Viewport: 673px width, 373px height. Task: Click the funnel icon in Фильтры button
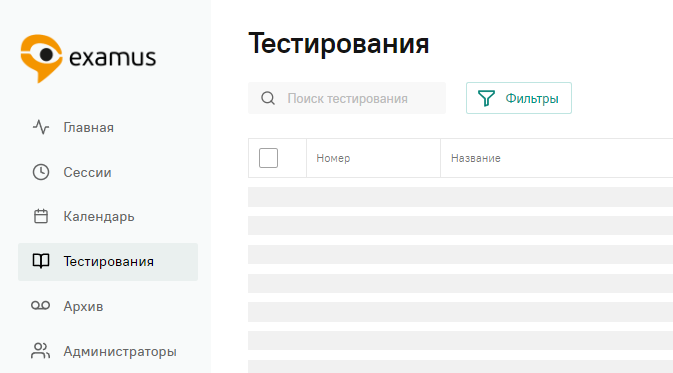tap(486, 98)
